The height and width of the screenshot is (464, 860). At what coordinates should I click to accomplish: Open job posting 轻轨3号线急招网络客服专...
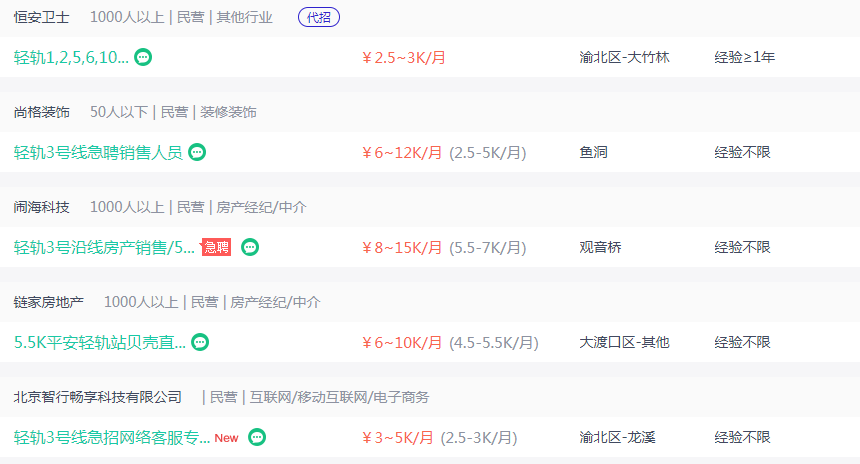tap(112, 438)
